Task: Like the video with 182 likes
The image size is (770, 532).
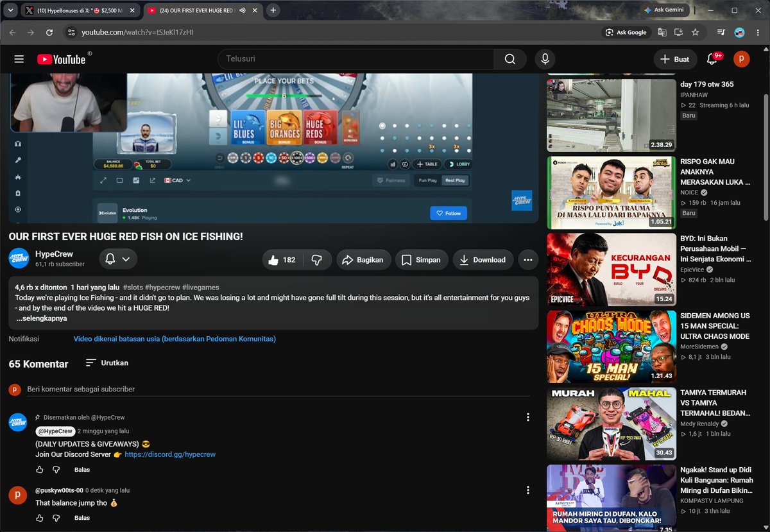Action: (282, 260)
